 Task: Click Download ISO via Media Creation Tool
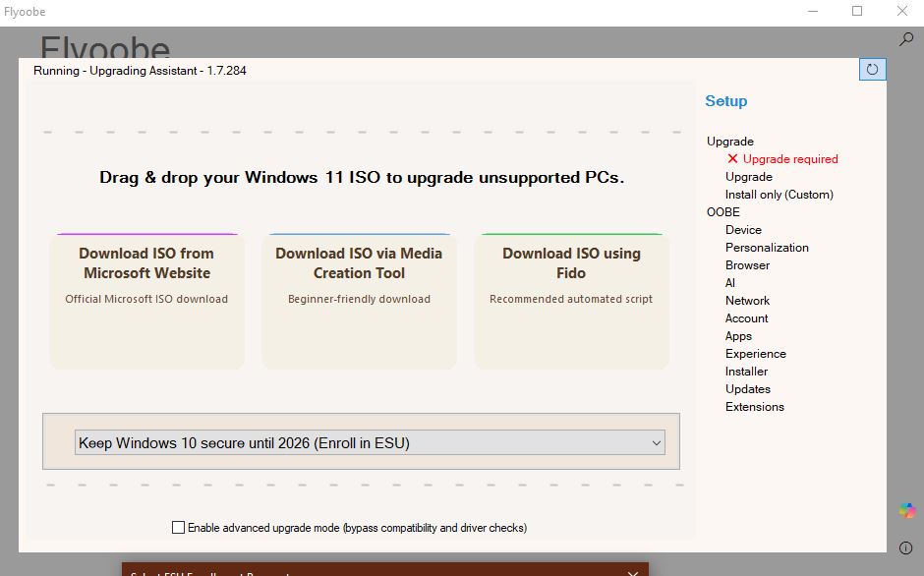coord(359,301)
